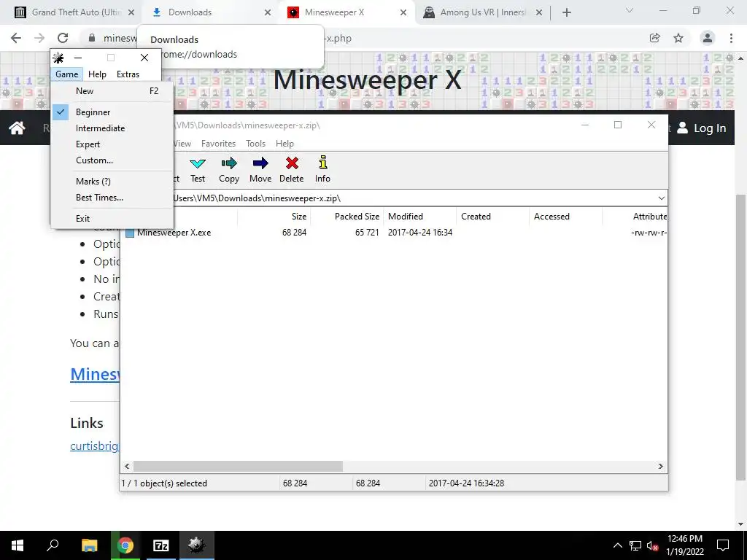Open the Info icon in 7-Zip toolbar
747x560 pixels.
pos(322,163)
